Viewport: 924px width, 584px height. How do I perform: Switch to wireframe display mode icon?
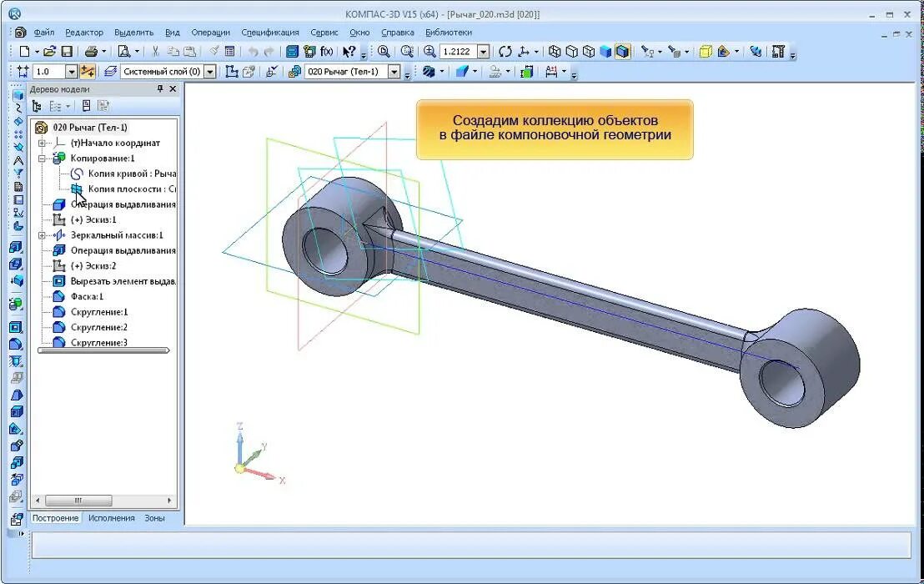click(x=554, y=52)
